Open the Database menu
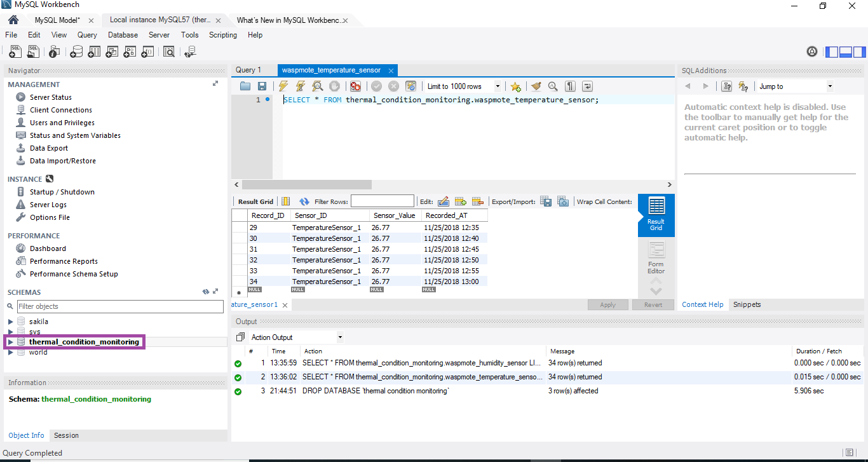868x462 pixels. click(x=123, y=35)
